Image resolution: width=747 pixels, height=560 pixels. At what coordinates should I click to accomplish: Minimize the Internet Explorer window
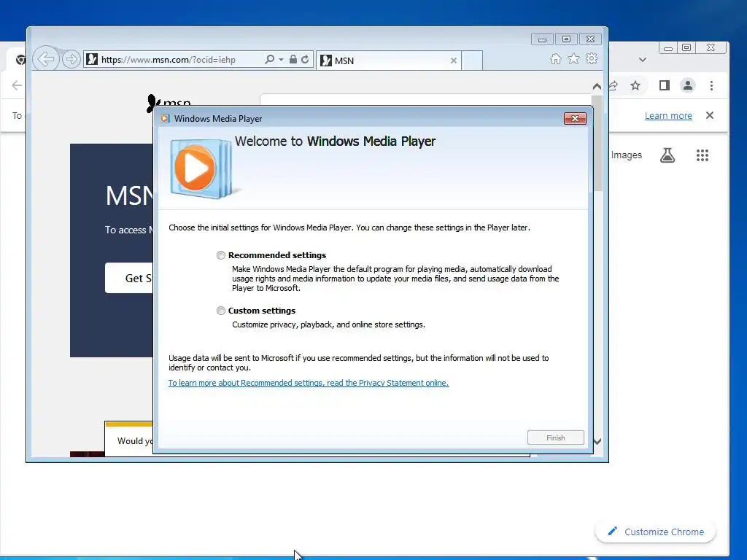(x=542, y=39)
